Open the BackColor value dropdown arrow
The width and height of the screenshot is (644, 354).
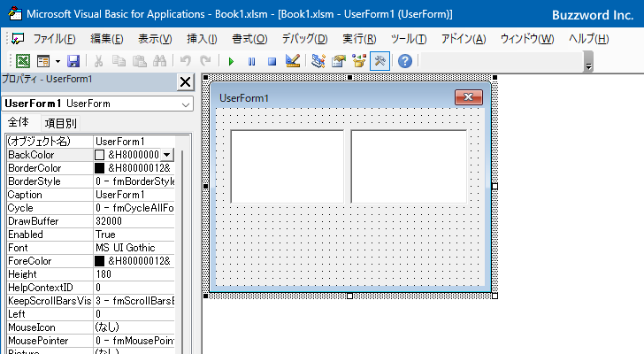point(166,155)
